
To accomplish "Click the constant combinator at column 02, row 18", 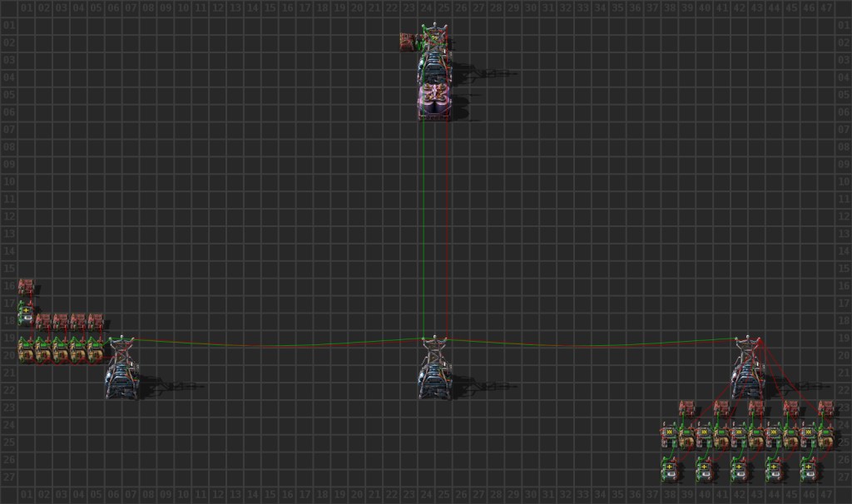I will pyautogui.click(x=43, y=320).
